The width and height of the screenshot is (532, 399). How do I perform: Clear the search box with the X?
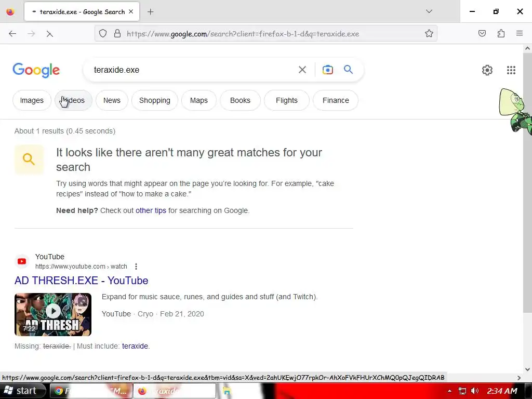click(x=302, y=70)
